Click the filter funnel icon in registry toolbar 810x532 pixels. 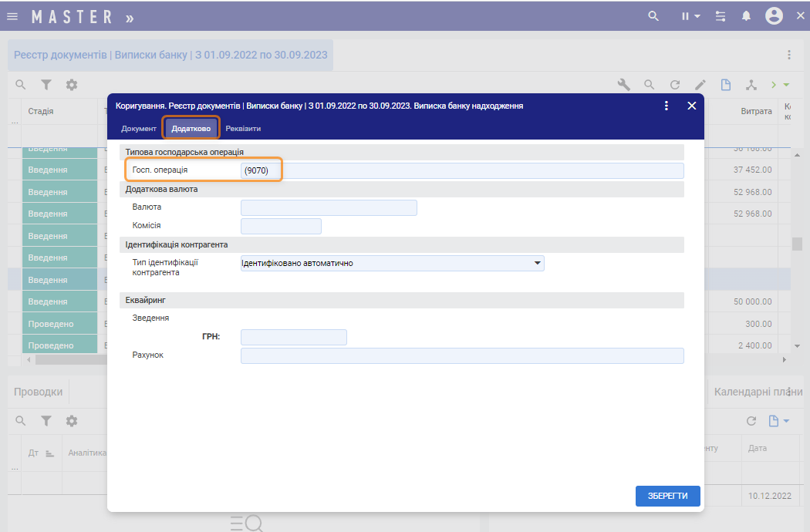coord(46,85)
